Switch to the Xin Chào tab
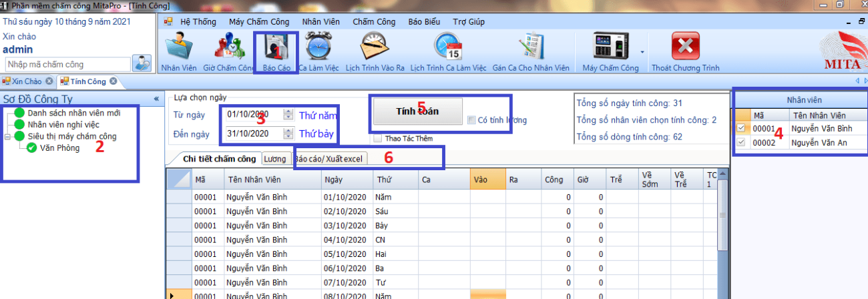 click(27, 81)
